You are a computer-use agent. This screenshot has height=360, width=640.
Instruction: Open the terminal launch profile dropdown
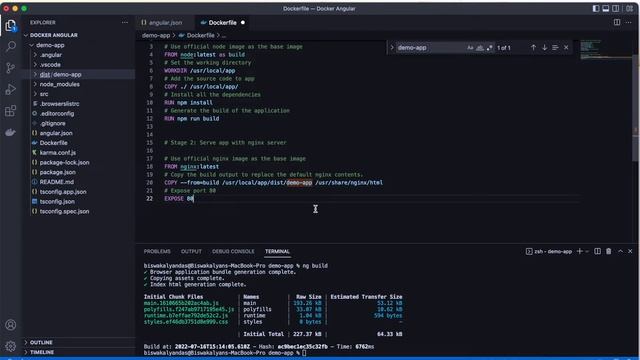pos(587,251)
